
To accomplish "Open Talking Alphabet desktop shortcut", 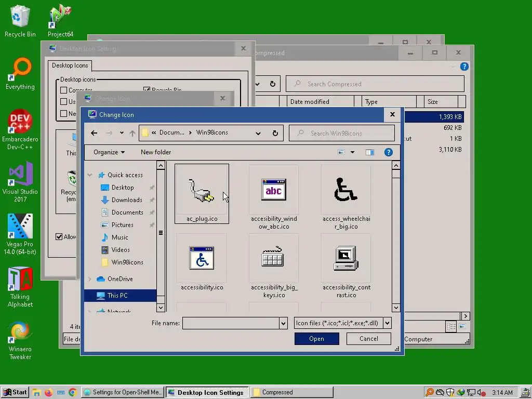I will coord(20,287).
